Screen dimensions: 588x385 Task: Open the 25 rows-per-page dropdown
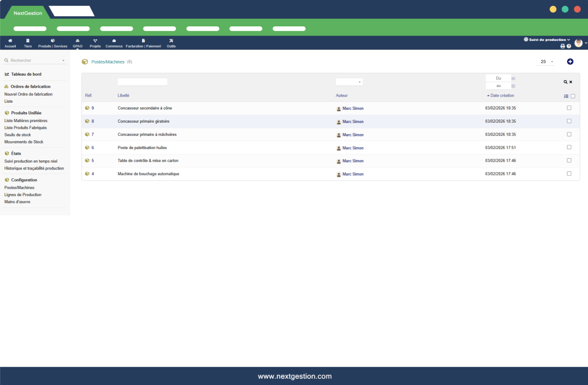(x=546, y=62)
